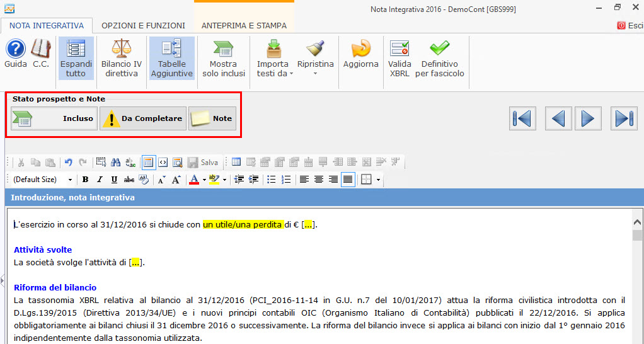The image size is (644, 344).
Task: Toggle bold formatting
Action: [86, 180]
